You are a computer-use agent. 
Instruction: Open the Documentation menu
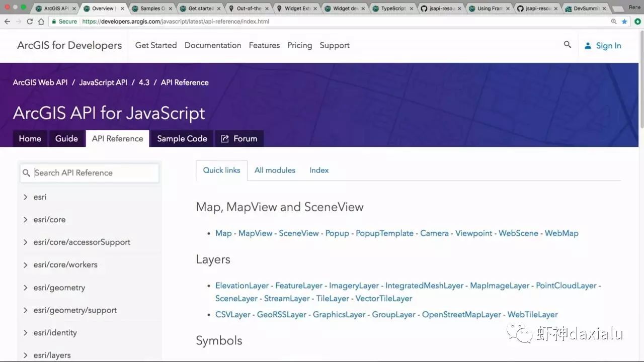tap(213, 45)
